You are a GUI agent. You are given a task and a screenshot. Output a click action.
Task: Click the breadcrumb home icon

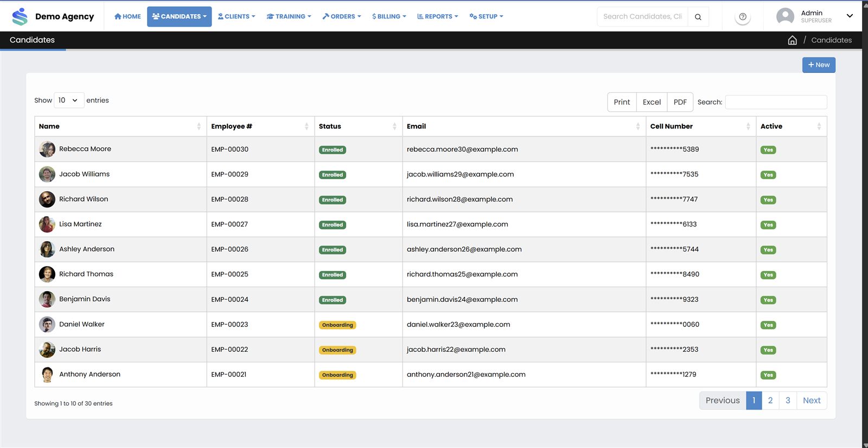click(x=792, y=40)
